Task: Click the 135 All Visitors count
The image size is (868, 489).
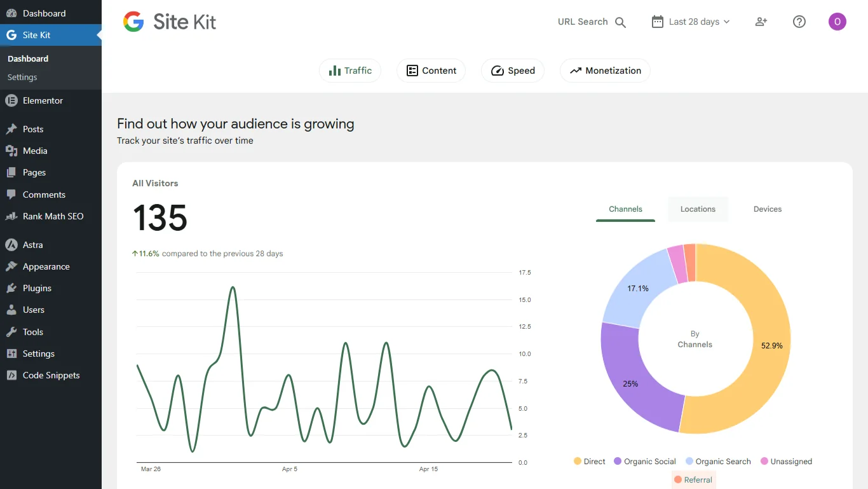Action: 160,218
